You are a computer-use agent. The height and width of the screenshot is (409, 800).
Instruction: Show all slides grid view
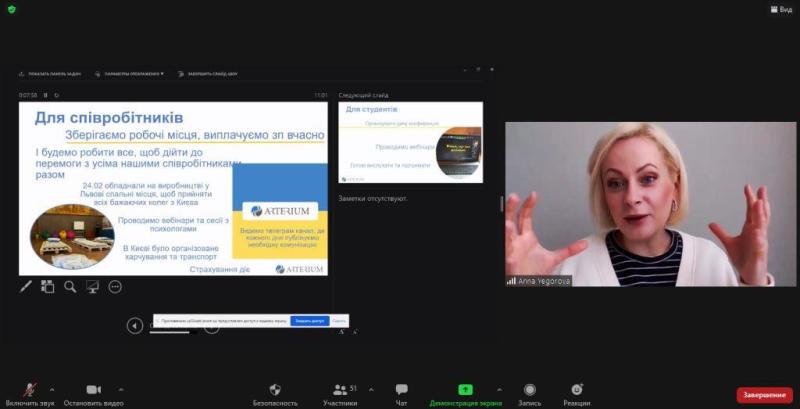pos(47,287)
